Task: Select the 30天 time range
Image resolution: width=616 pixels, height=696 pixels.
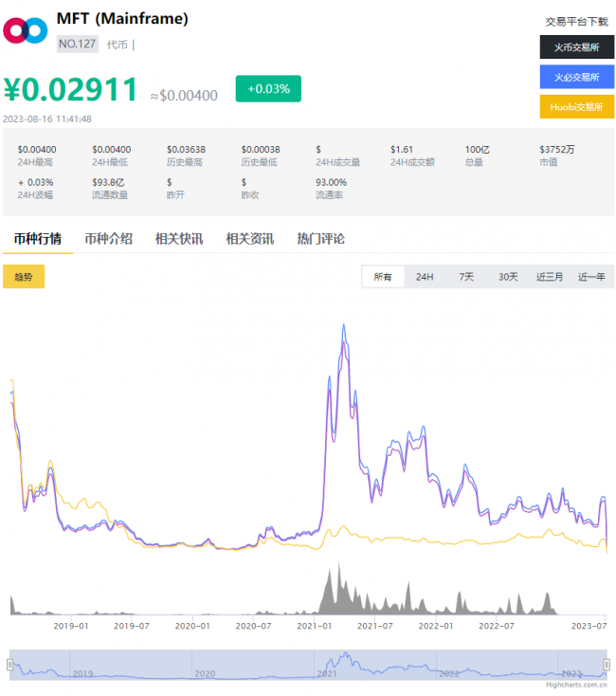Action: [508, 277]
